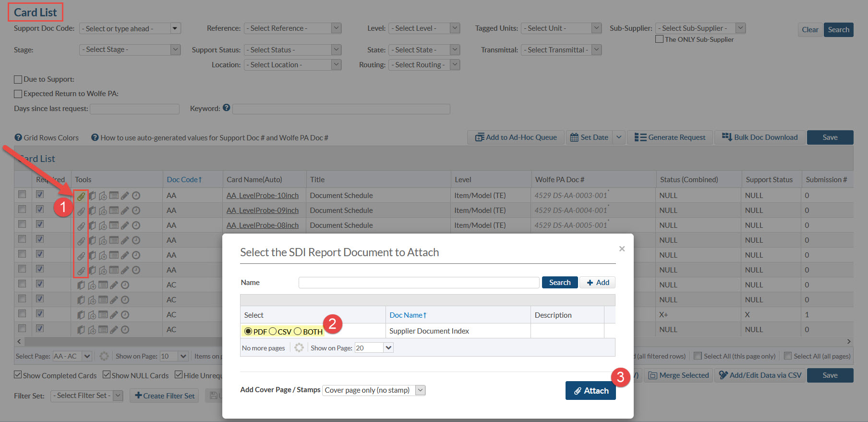Open list details icon for AA_LevelProbe-10inch
The width and height of the screenshot is (868, 422).
(x=114, y=196)
